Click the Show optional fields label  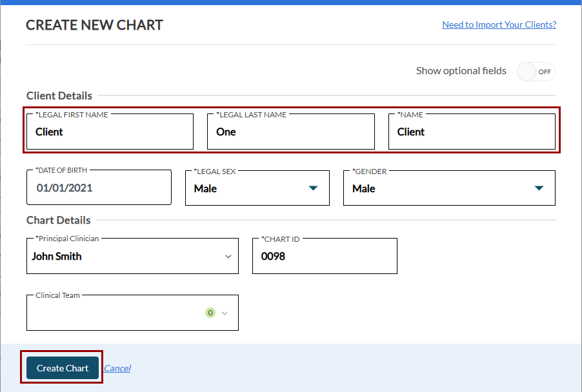tap(461, 71)
